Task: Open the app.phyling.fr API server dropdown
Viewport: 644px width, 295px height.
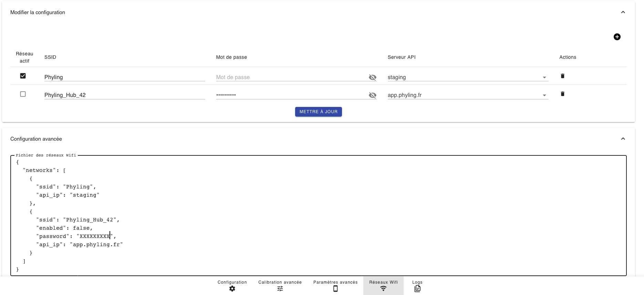Action: (468, 95)
